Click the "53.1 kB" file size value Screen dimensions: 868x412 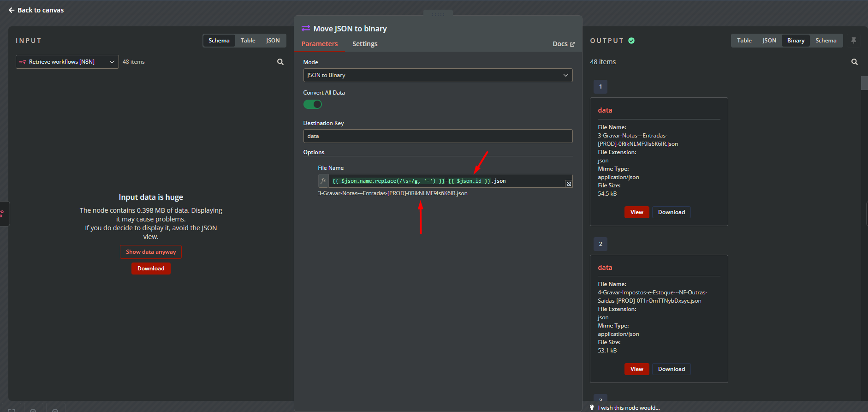607,351
